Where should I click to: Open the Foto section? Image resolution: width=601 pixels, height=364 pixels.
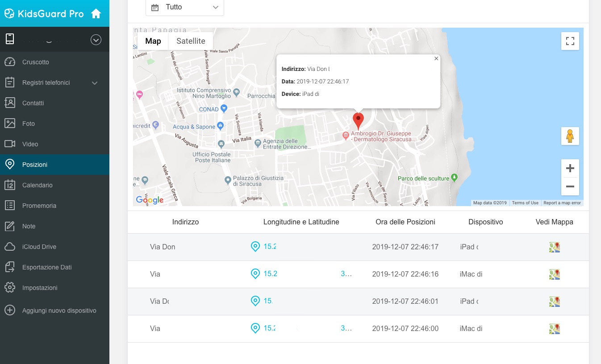click(29, 124)
